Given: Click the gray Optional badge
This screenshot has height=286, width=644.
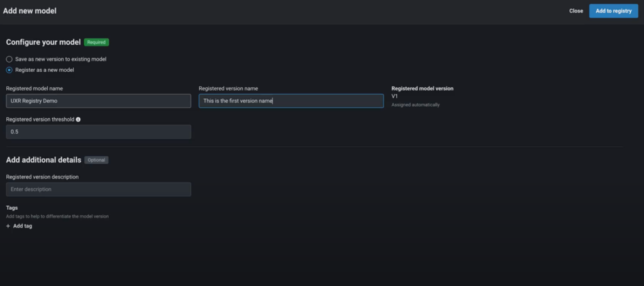Looking at the screenshot, I should click(96, 160).
